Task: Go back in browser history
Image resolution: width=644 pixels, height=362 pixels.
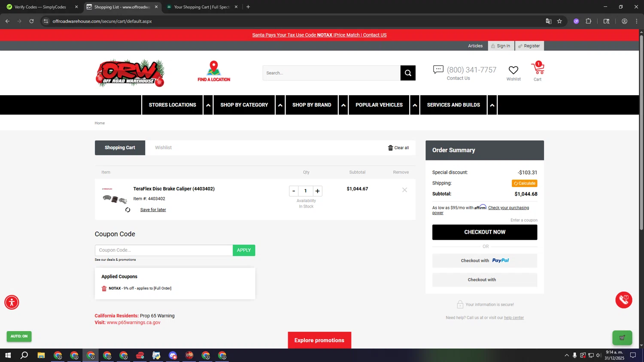Action: tap(7, 21)
